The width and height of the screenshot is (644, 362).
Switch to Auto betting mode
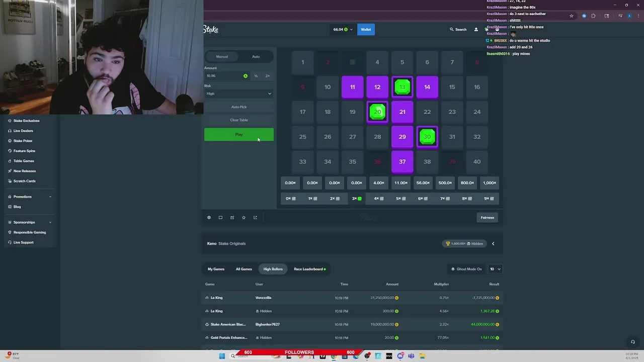pyautogui.click(x=256, y=57)
